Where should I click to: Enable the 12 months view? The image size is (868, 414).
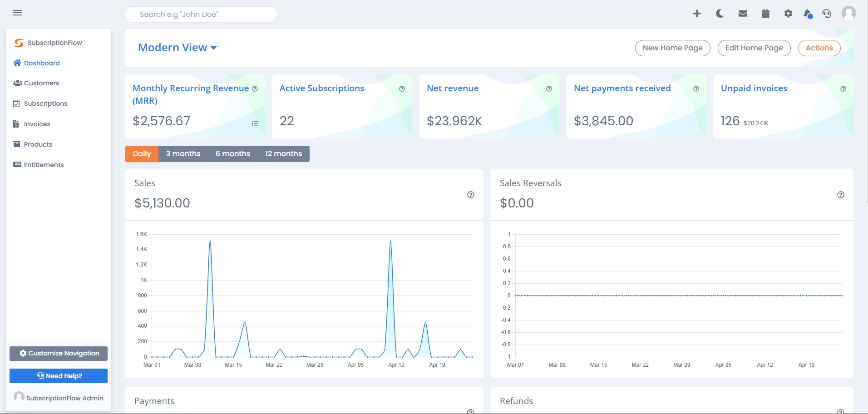click(x=284, y=153)
